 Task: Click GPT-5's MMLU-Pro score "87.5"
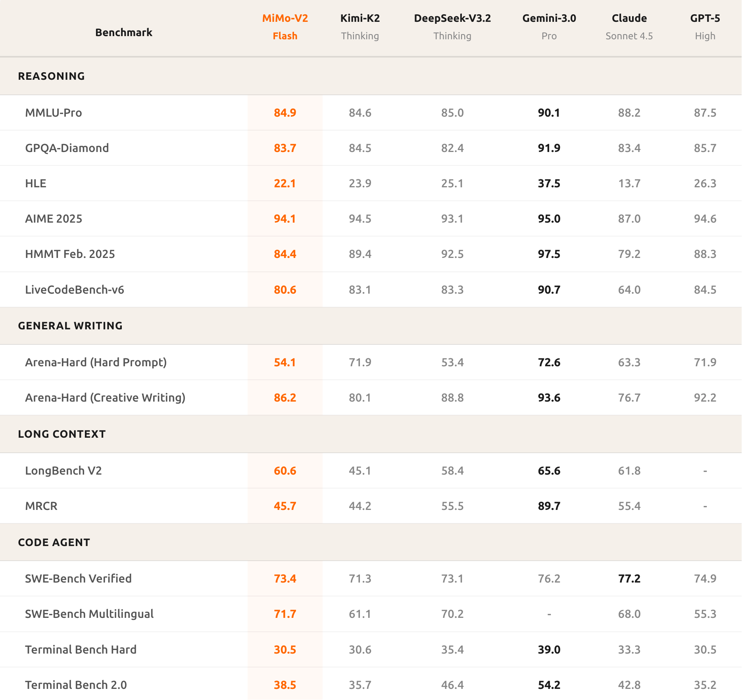pyautogui.click(x=705, y=113)
